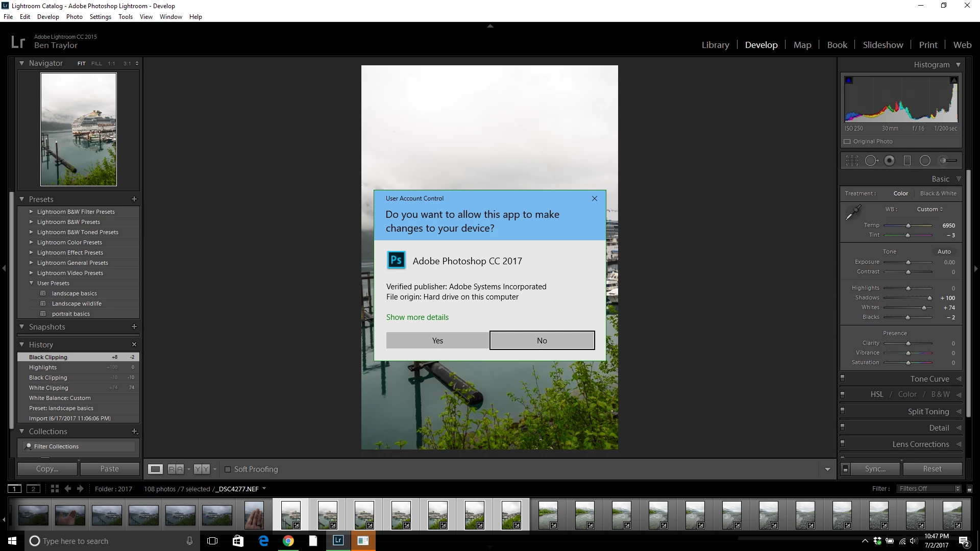
Task: Click Yes in the User Account Control dialog
Action: (x=437, y=340)
